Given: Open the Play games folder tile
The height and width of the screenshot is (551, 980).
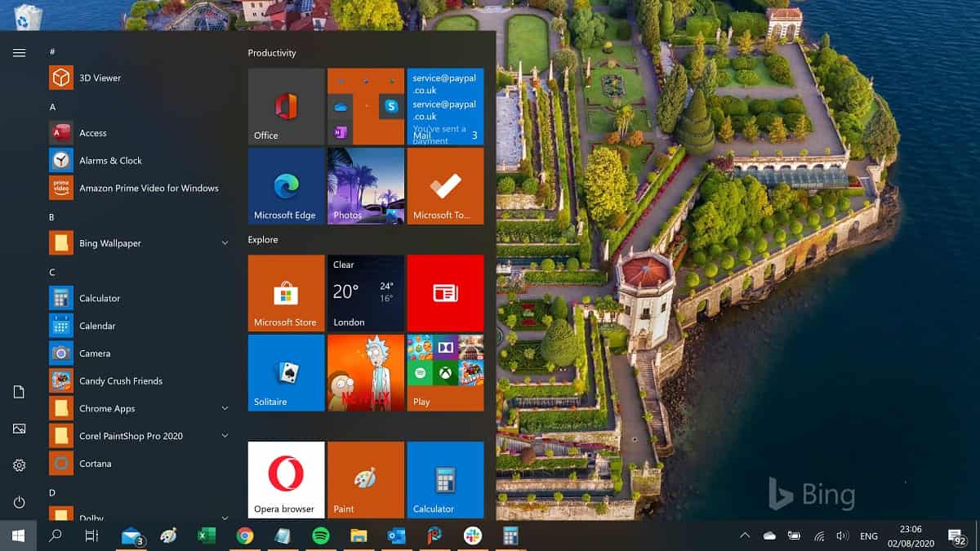Looking at the screenshot, I should (x=445, y=373).
